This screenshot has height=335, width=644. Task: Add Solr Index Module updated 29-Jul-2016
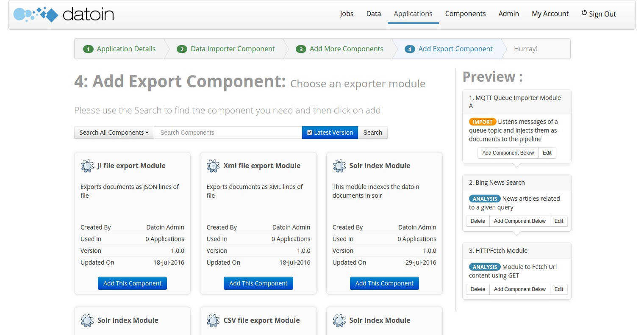[384, 283]
